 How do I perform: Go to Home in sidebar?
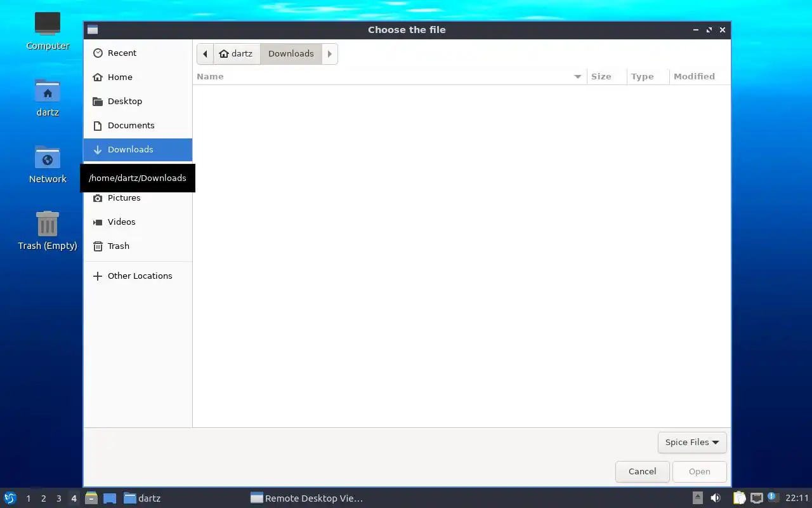pos(138,77)
